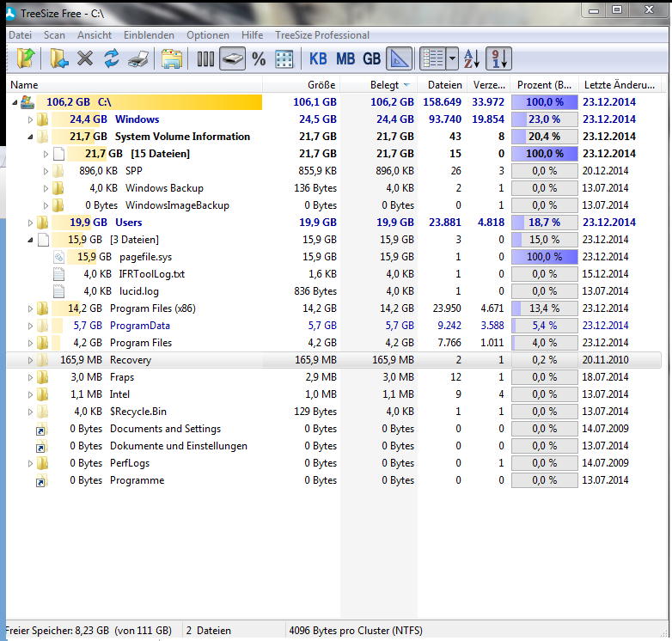
Task: Select the C:\ drive icon
Action: [27, 102]
